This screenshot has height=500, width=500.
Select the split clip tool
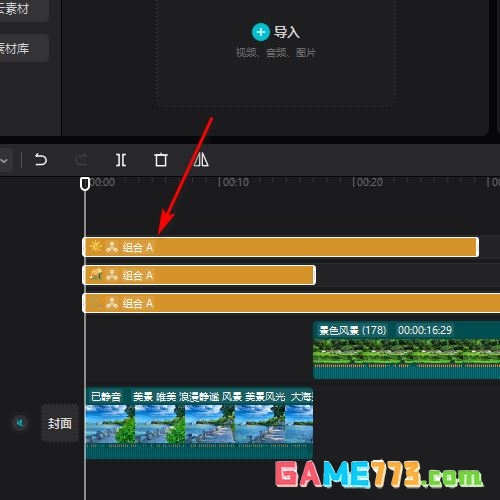coord(121,160)
